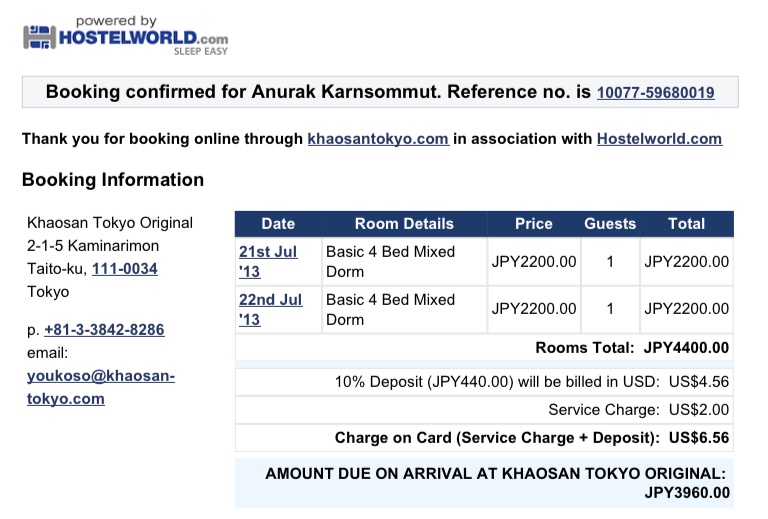Click the Hostelworld bed logo icon
This screenshot has height=519, width=768.
(40, 37)
